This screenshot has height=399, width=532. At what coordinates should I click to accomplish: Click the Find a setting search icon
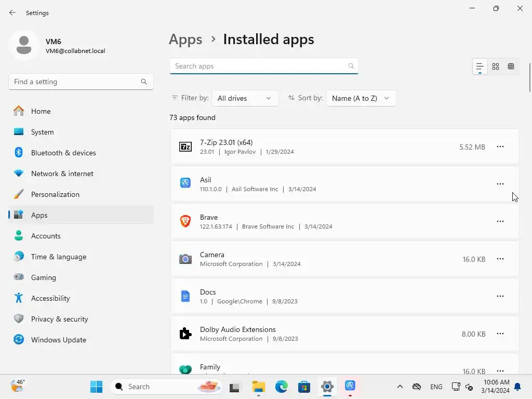pyautogui.click(x=144, y=82)
